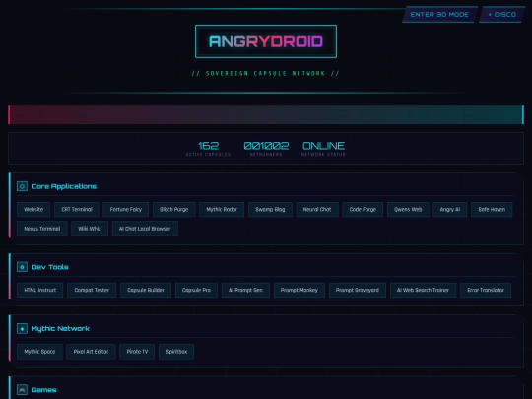
Task: Launch Pixel Art Editor
Action: click(x=91, y=352)
